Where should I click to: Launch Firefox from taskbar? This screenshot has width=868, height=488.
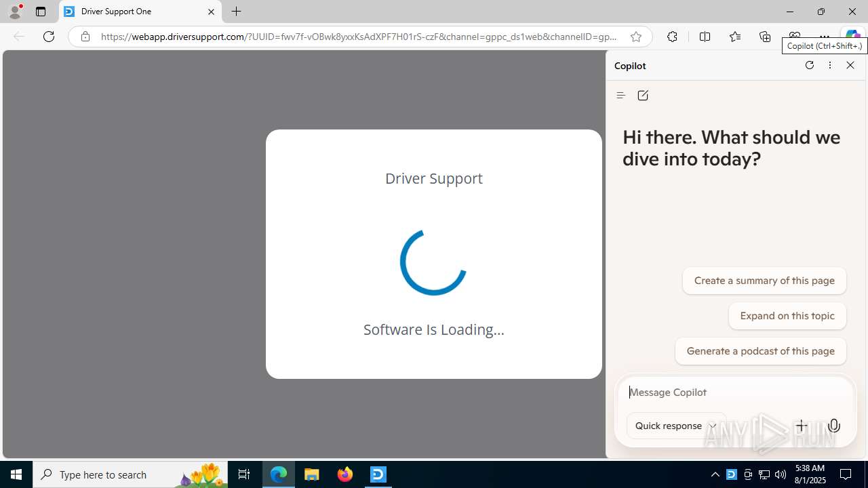[345, 474]
